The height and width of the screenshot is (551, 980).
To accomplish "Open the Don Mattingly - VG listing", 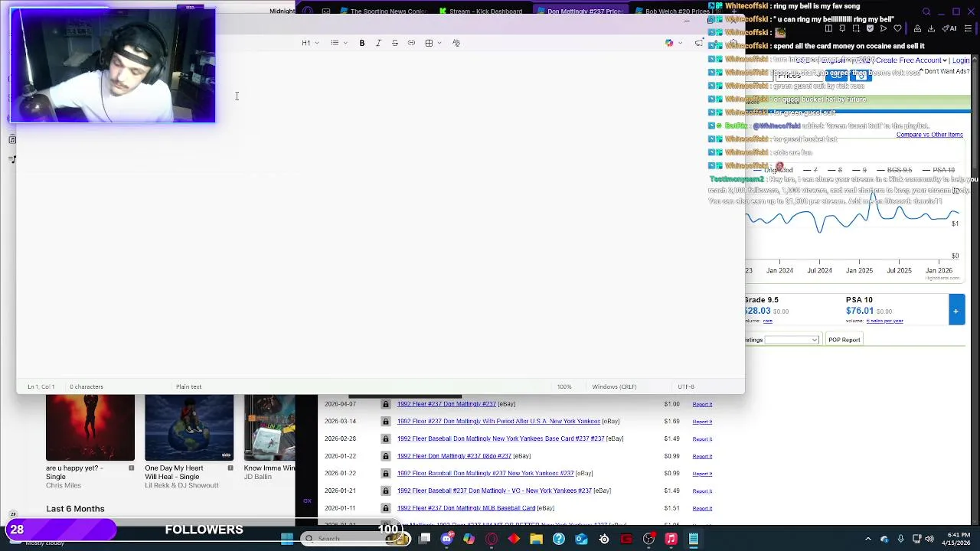I will click(494, 491).
